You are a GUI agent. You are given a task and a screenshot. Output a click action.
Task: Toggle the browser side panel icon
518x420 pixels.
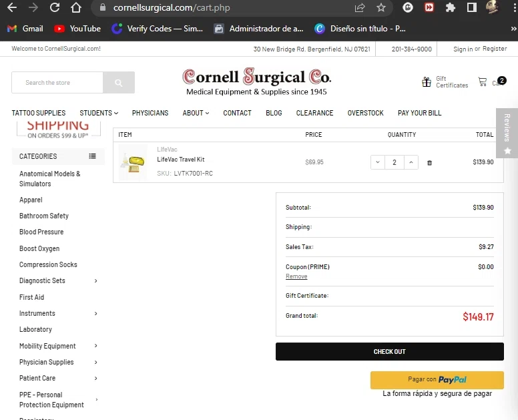472,7
